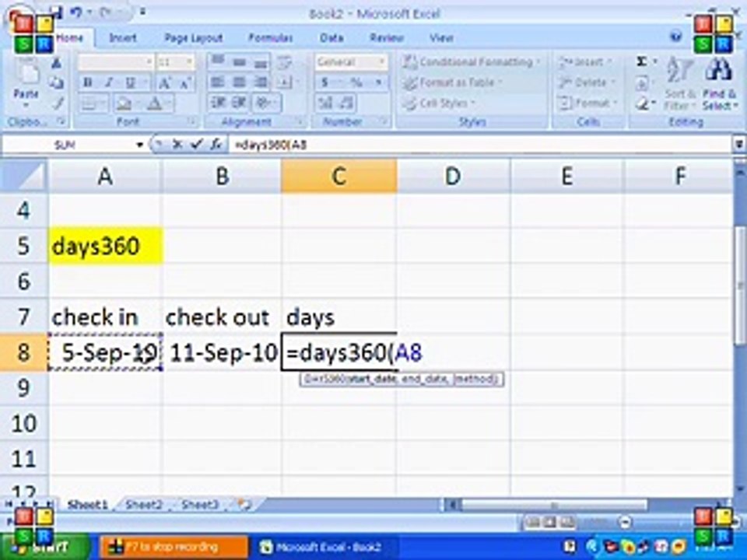Click the Decrease Indent icon
747x560 pixels.
point(218,103)
